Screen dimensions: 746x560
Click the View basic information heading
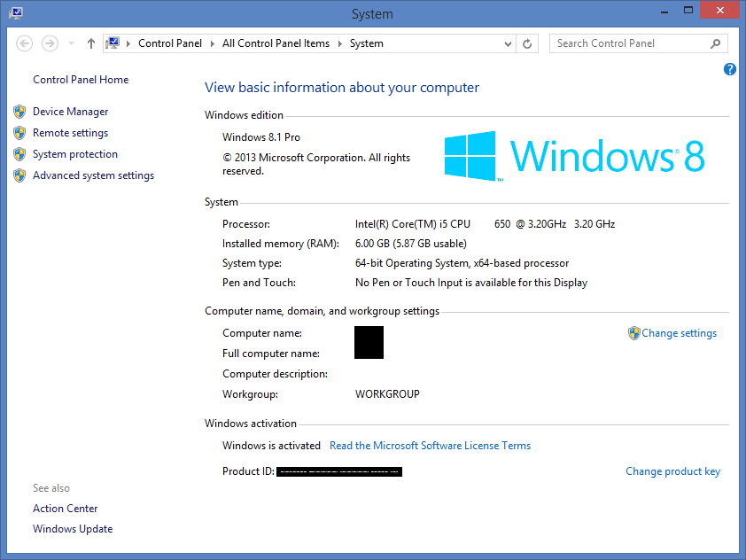click(342, 88)
